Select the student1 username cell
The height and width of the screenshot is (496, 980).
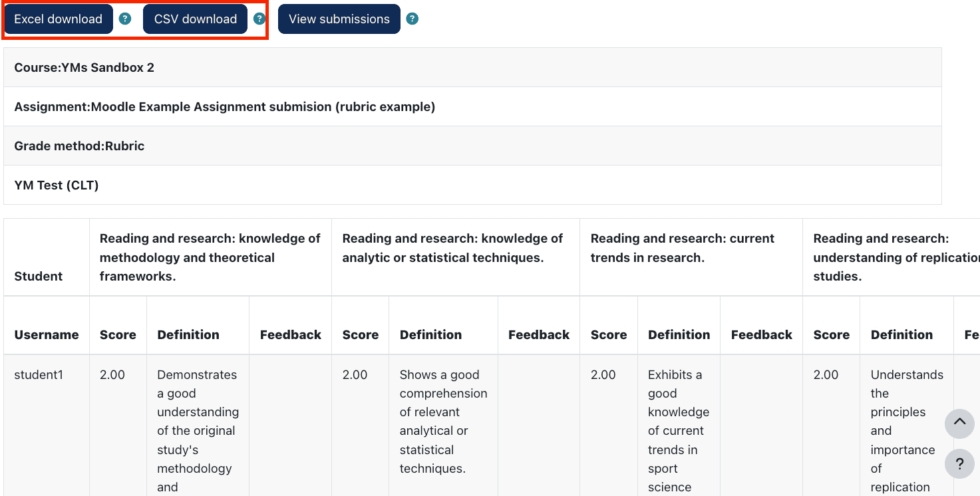point(39,374)
